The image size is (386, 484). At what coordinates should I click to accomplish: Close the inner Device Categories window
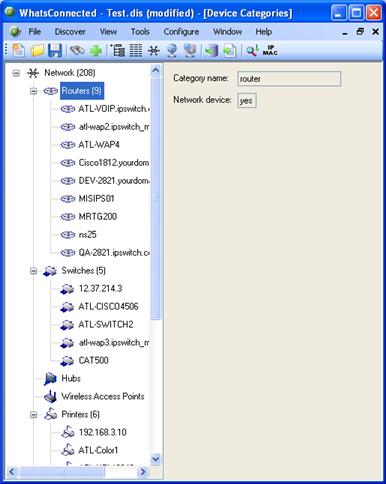pyautogui.click(x=376, y=32)
